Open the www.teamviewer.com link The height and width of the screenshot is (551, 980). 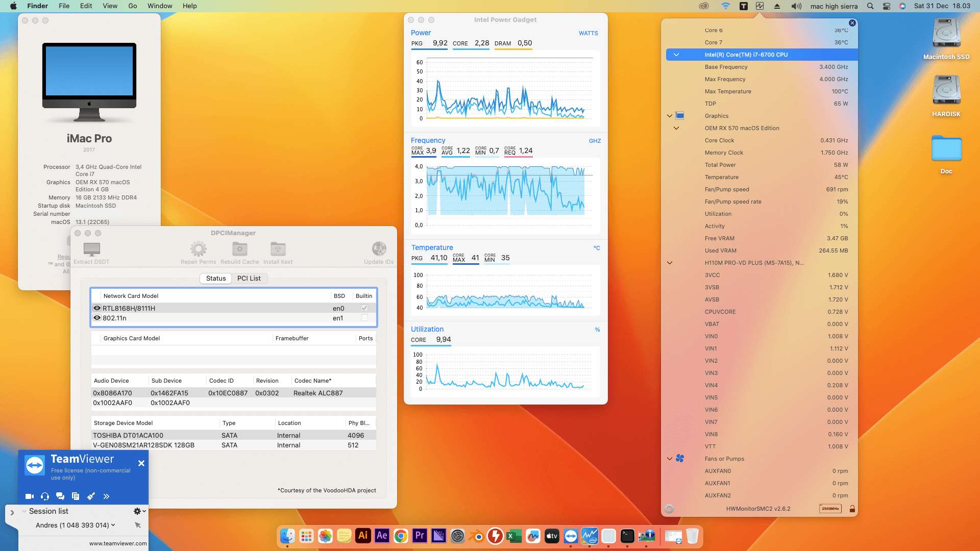[x=118, y=543]
